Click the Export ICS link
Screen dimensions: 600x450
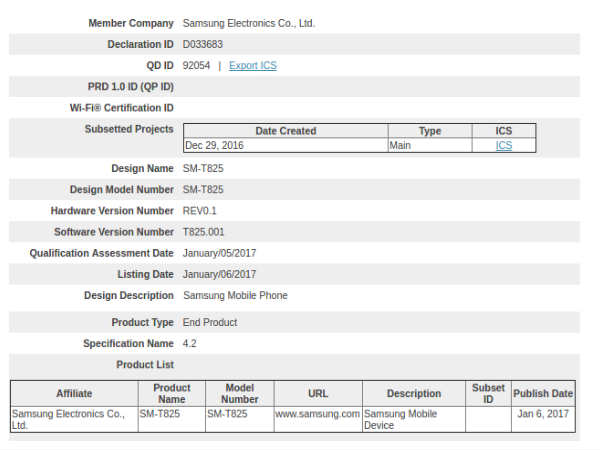click(252, 66)
